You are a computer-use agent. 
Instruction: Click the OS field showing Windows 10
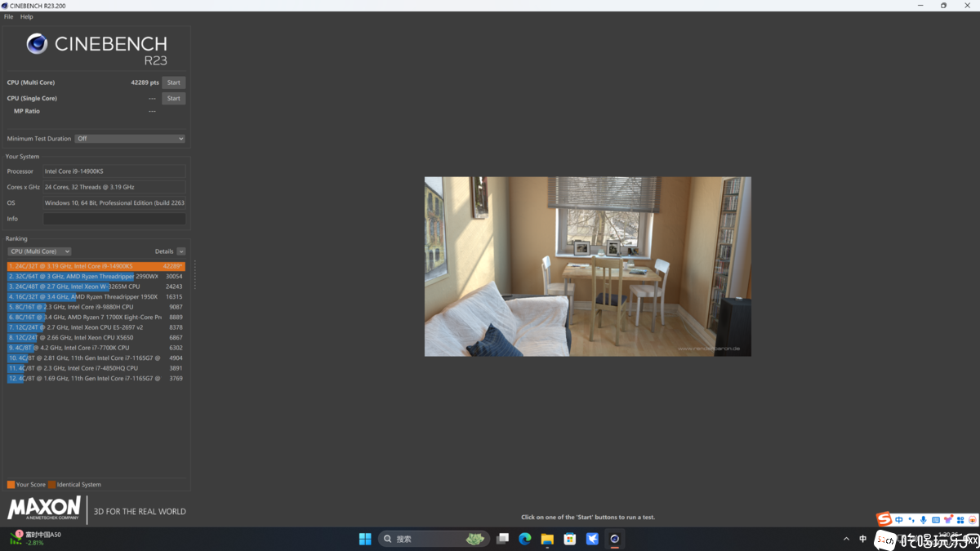click(x=114, y=202)
